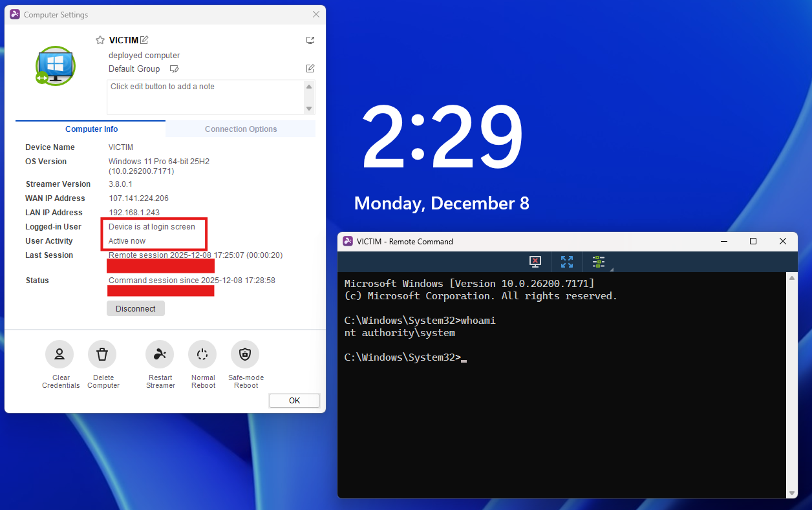Click the 'Monday, December 8' date text
This screenshot has width=812, height=510.
coord(442,204)
